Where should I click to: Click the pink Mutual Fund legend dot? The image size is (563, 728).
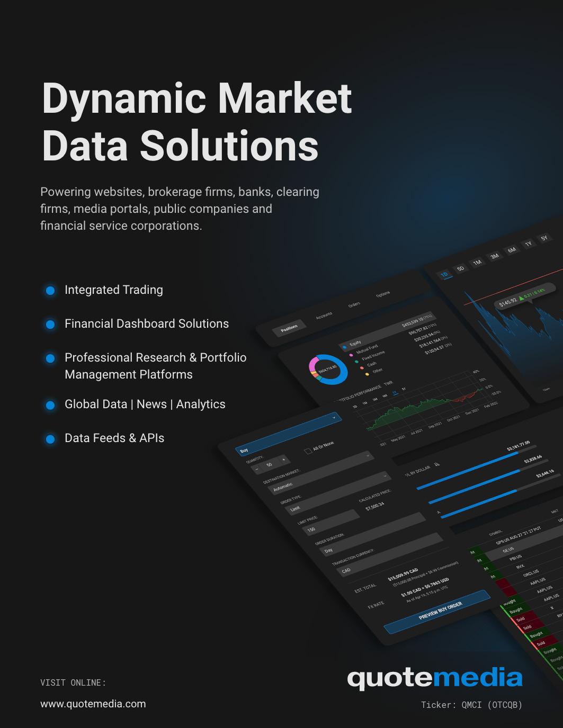point(351,355)
